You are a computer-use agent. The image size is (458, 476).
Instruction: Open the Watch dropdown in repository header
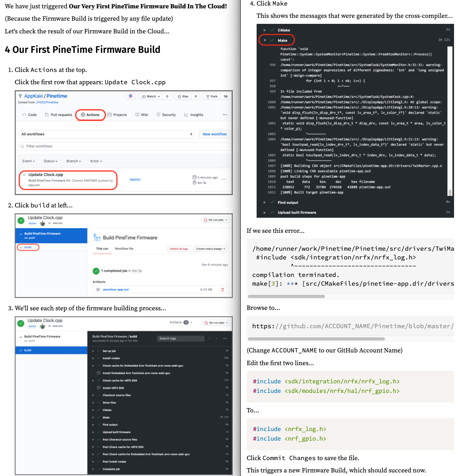[151, 97]
